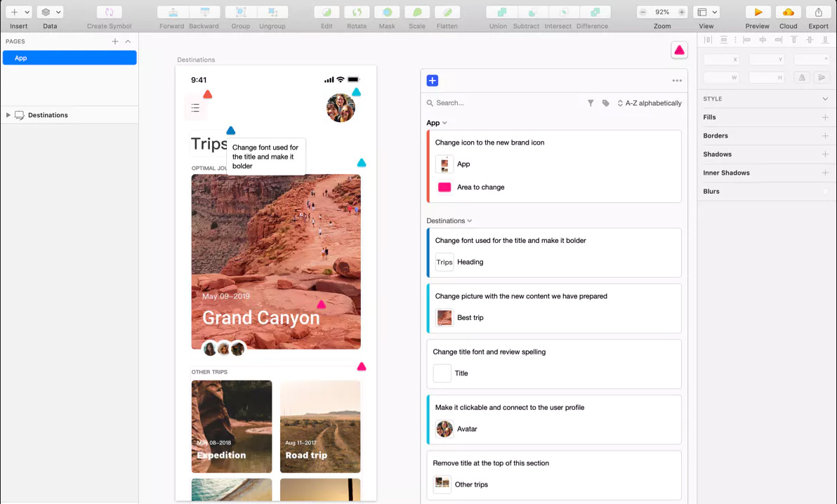The height and width of the screenshot is (504, 837).
Task: Align layers to left edge
Action: tap(746, 39)
